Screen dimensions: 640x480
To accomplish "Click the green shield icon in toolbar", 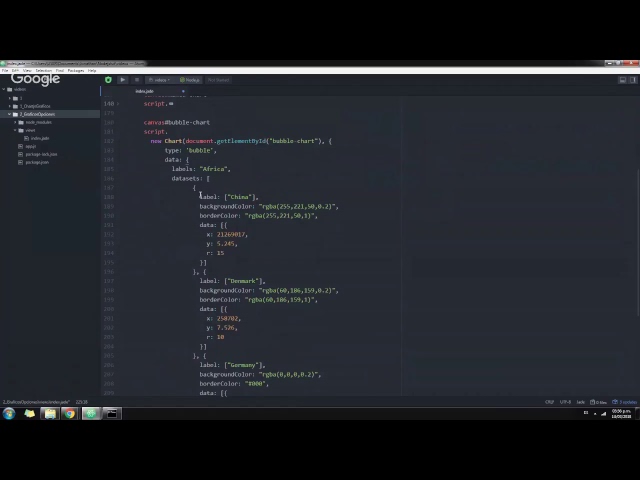I will coord(108,80).
